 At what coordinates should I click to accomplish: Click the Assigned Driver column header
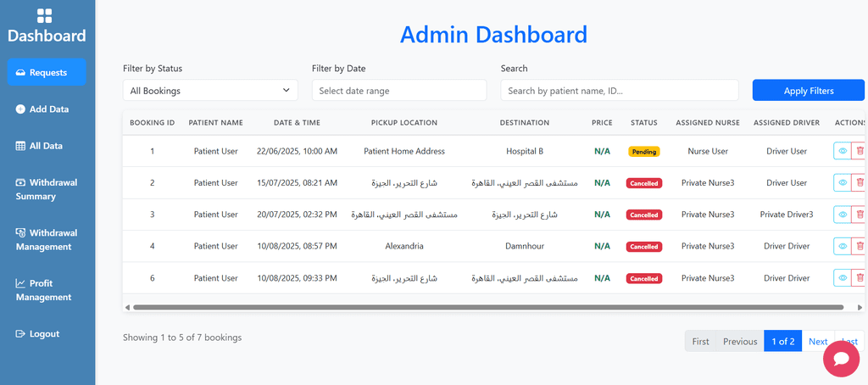click(x=787, y=122)
